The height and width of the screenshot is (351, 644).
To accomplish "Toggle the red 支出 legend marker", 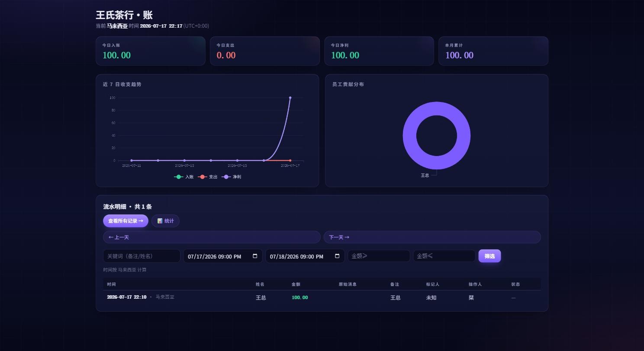I will coord(202,177).
